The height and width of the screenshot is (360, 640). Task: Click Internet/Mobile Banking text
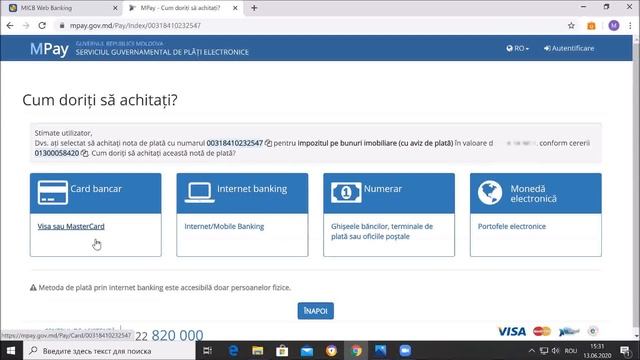pos(224,226)
